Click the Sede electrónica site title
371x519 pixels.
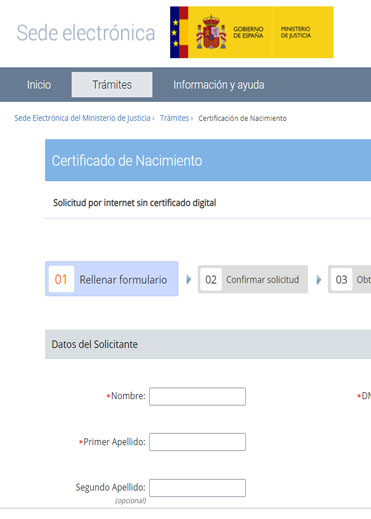86,33
